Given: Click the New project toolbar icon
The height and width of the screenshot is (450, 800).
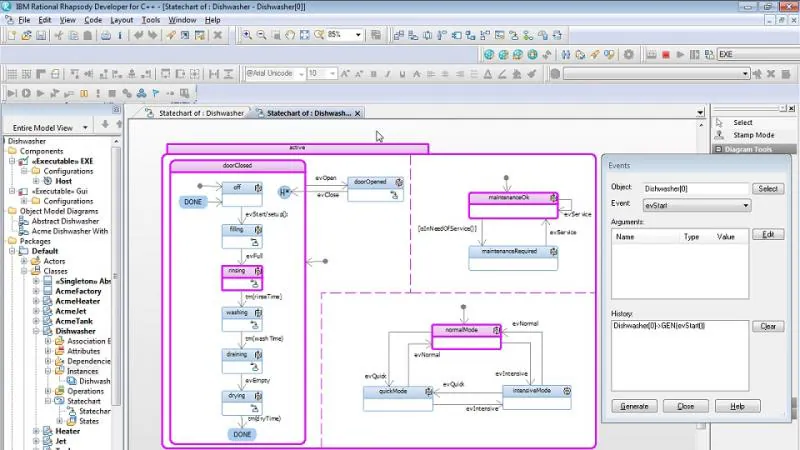Looking at the screenshot, I should (12, 35).
